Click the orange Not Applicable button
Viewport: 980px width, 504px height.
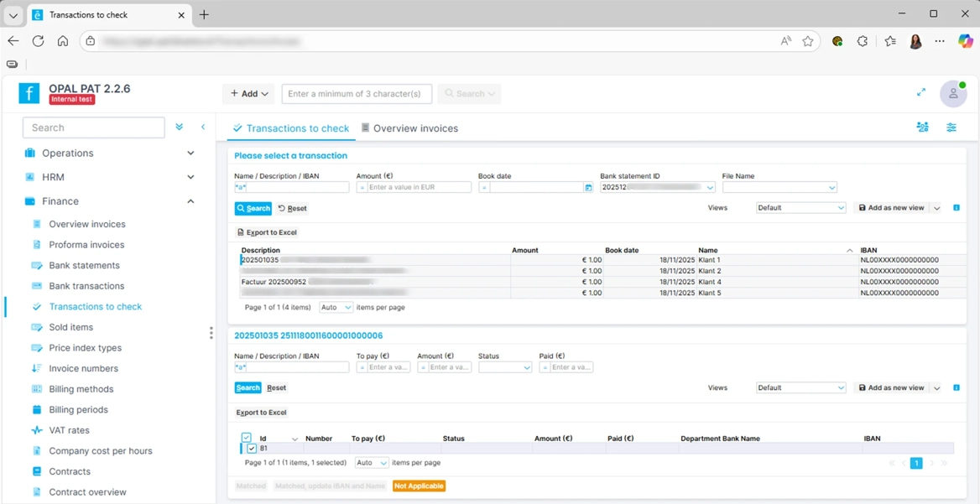[419, 486]
